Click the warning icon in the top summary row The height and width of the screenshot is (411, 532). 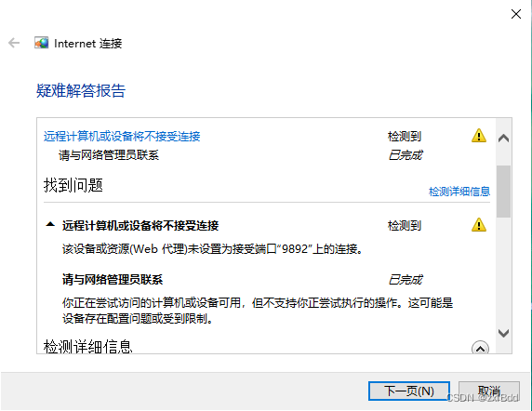click(479, 136)
